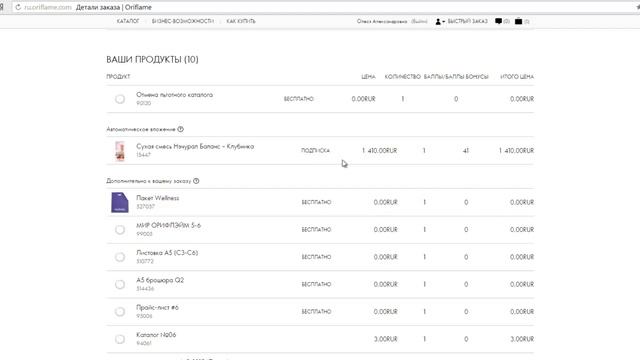The width and height of the screenshot is (640, 360).
Task: Click БЕСПЛАТНО label in Листовка А5 row
Action: pyautogui.click(x=316, y=257)
